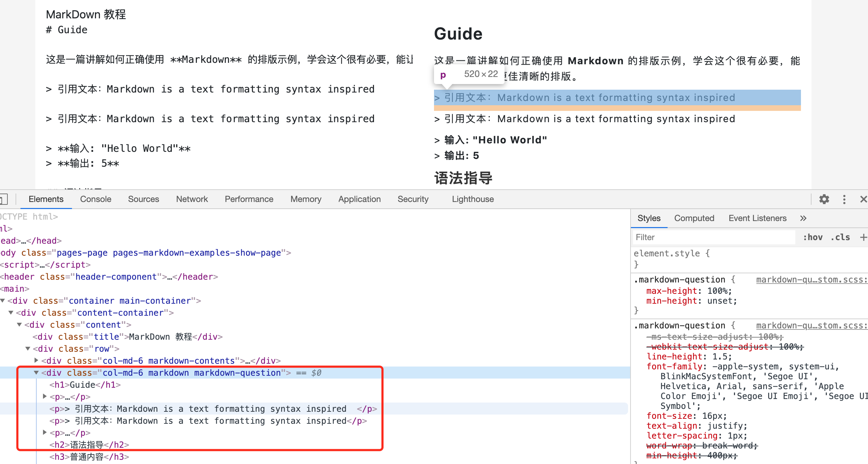Open the DevTools settings gear

tap(825, 199)
